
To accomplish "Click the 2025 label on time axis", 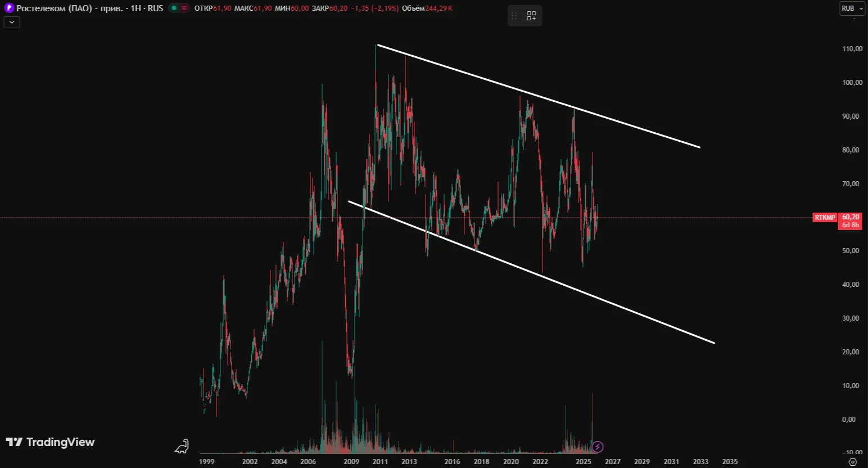I will pyautogui.click(x=583, y=462).
